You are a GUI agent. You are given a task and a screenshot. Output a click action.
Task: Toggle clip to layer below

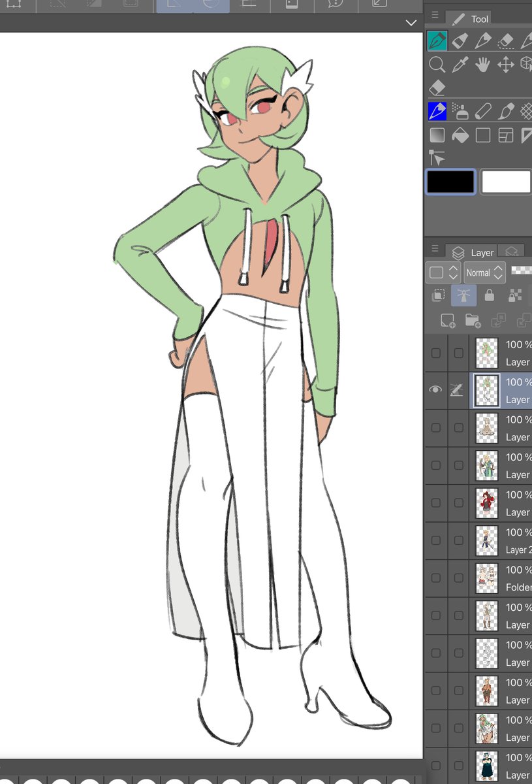(437, 296)
